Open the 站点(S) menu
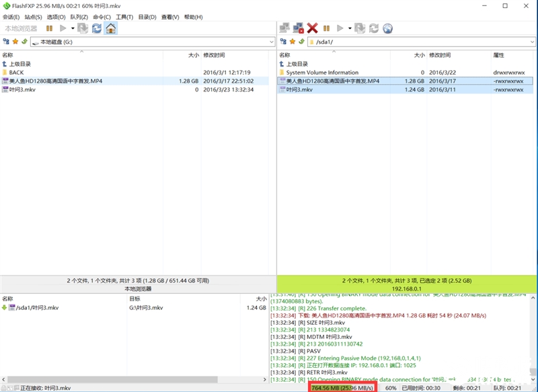The height and width of the screenshot is (392, 538). (x=32, y=16)
